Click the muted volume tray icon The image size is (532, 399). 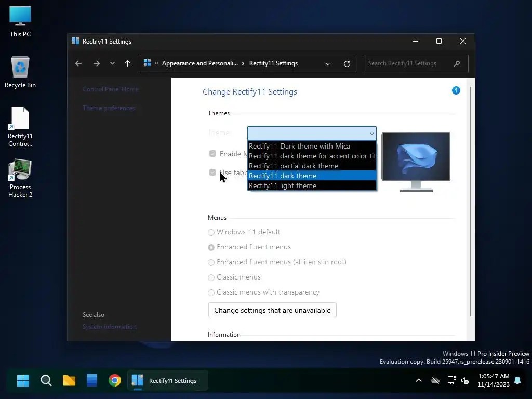(465, 380)
